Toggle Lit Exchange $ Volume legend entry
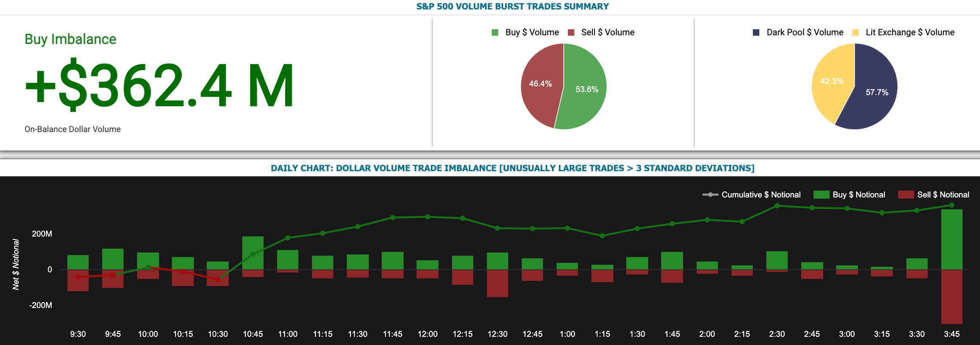 click(x=903, y=32)
